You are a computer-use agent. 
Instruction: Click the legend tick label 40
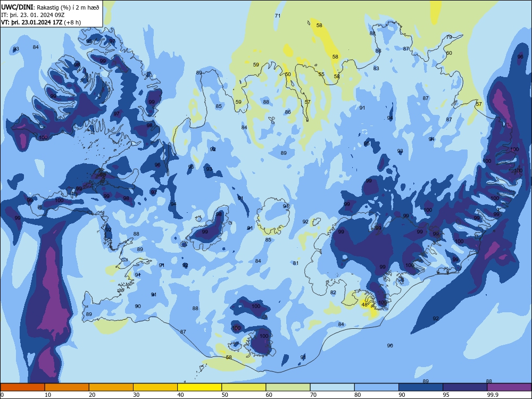181,395
